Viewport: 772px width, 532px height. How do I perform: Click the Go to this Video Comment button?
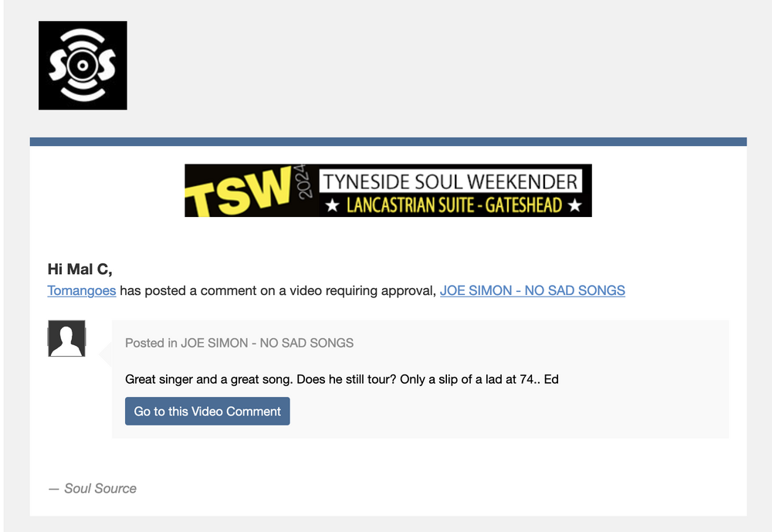point(207,411)
